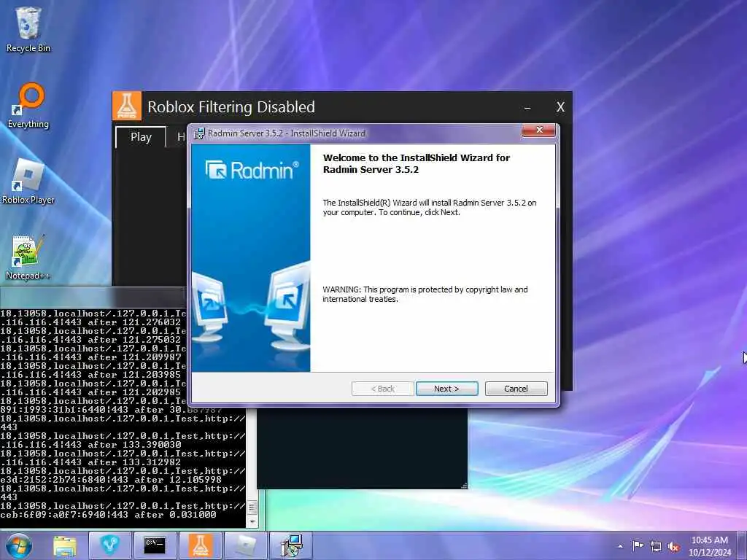The image size is (747, 560).
Task: Switch to the installer taskbar button
Action: [291, 545]
